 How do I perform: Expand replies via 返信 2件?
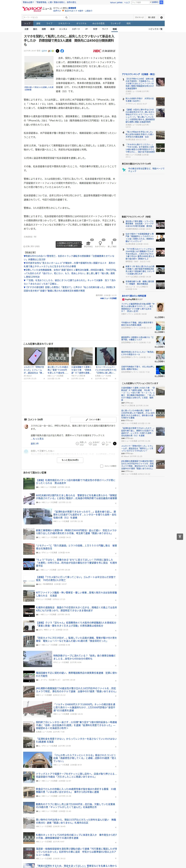(35, 444)
